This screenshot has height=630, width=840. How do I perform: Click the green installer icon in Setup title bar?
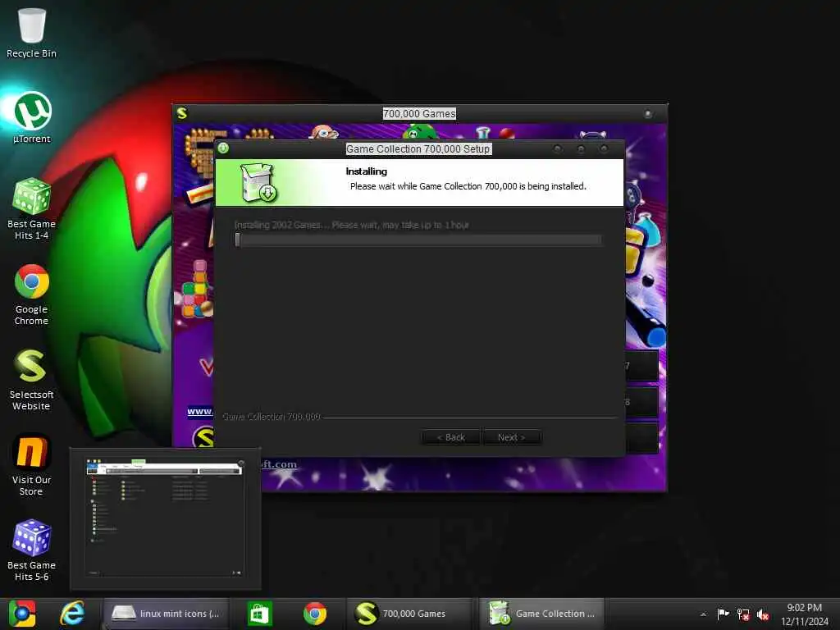click(x=223, y=148)
